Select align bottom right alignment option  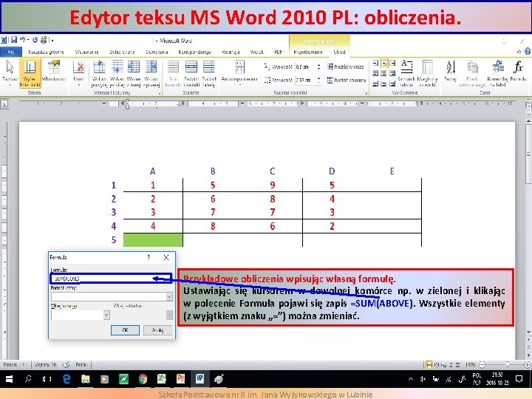click(392, 83)
